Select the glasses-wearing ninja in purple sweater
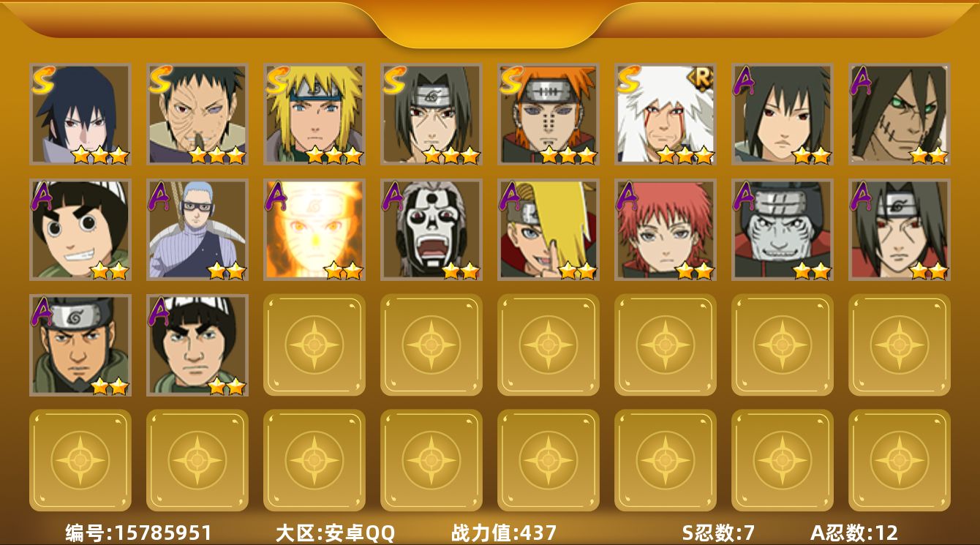Viewport: 980px width, 545px height. pos(197,230)
